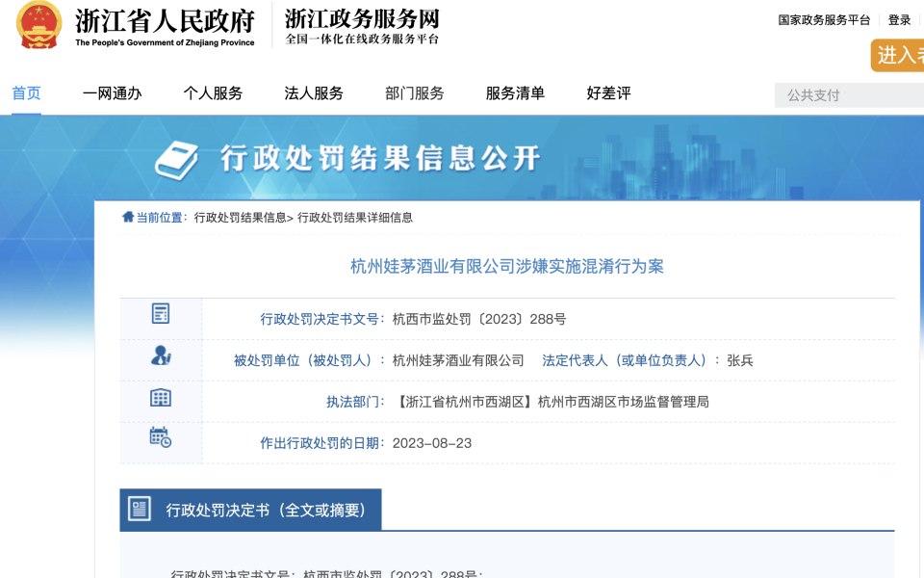Click the document icon beside 行政处罚决定书文号
Viewport: 924px width, 578px height.
[x=160, y=316]
